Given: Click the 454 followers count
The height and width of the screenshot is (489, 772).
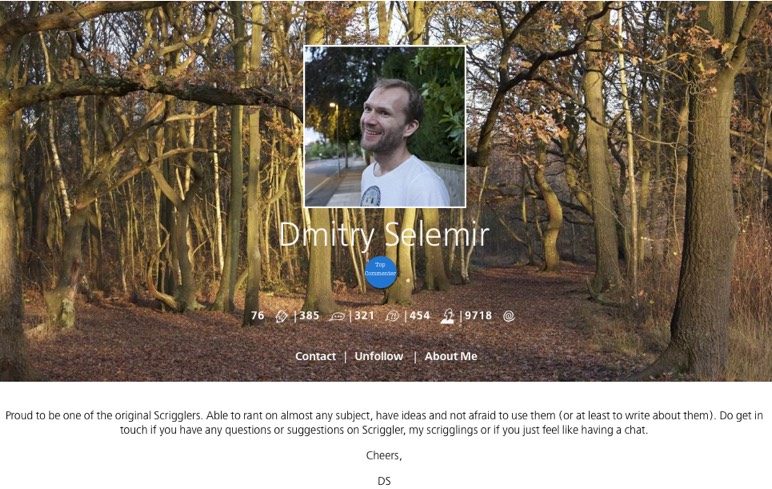Looking at the screenshot, I should coord(419,316).
